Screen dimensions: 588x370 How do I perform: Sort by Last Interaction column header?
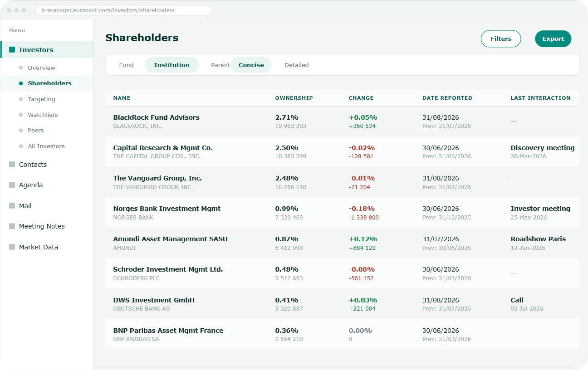coord(540,98)
